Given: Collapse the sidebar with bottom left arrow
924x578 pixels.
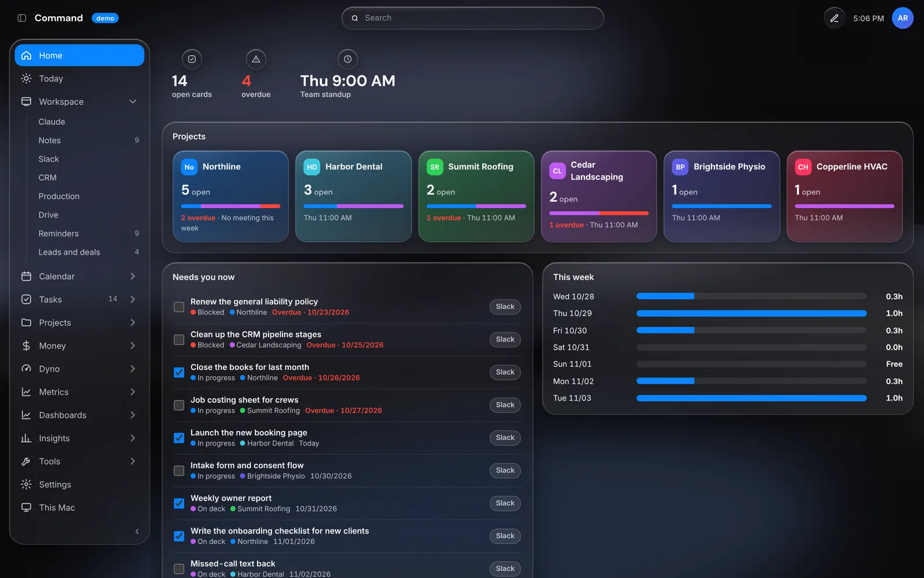Looking at the screenshot, I should click(137, 531).
